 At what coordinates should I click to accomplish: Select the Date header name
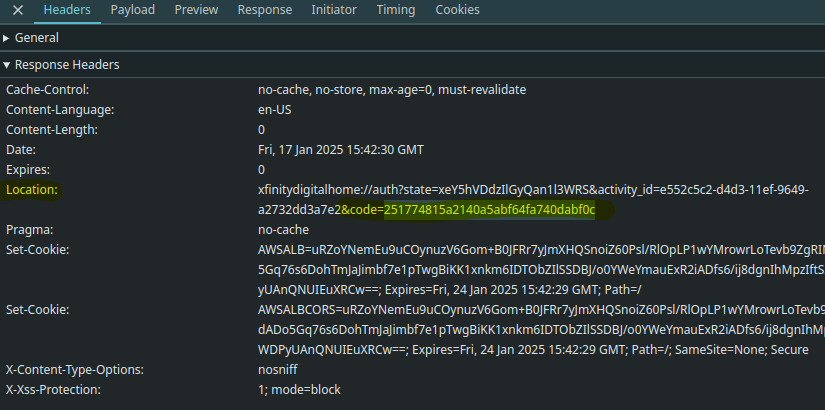tap(21, 150)
